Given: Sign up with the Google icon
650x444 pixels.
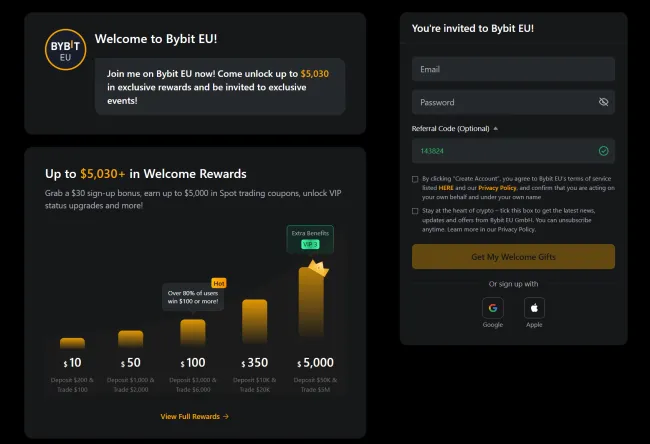Looking at the screenshot, I should 492,308.
